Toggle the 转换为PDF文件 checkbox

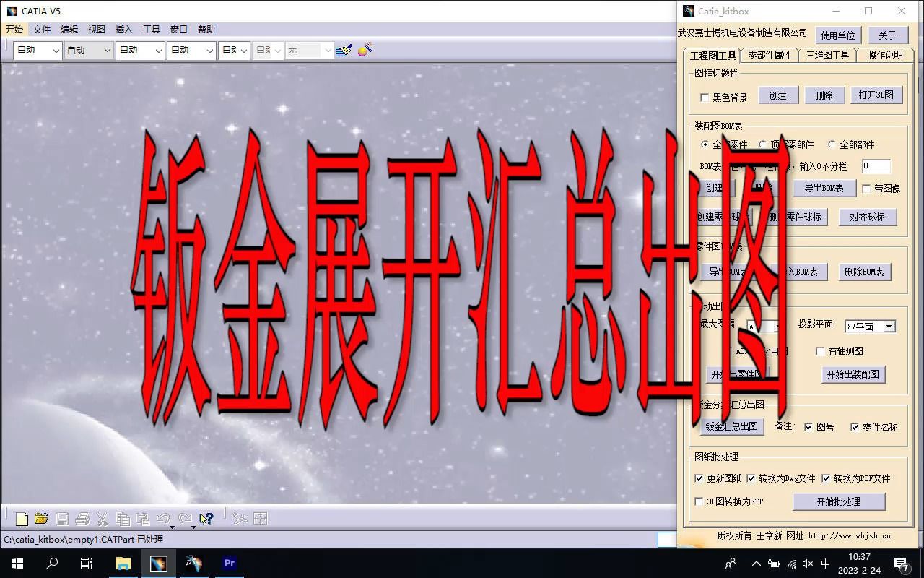click(826, 478)
